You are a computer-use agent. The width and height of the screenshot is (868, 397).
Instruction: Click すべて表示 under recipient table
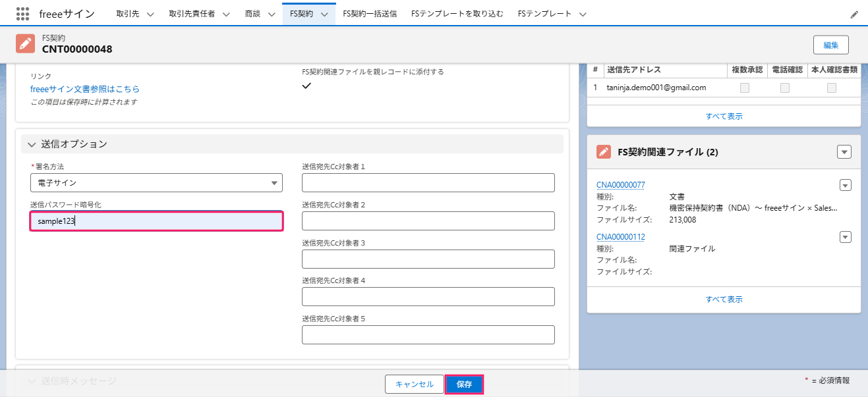[724, 116]
